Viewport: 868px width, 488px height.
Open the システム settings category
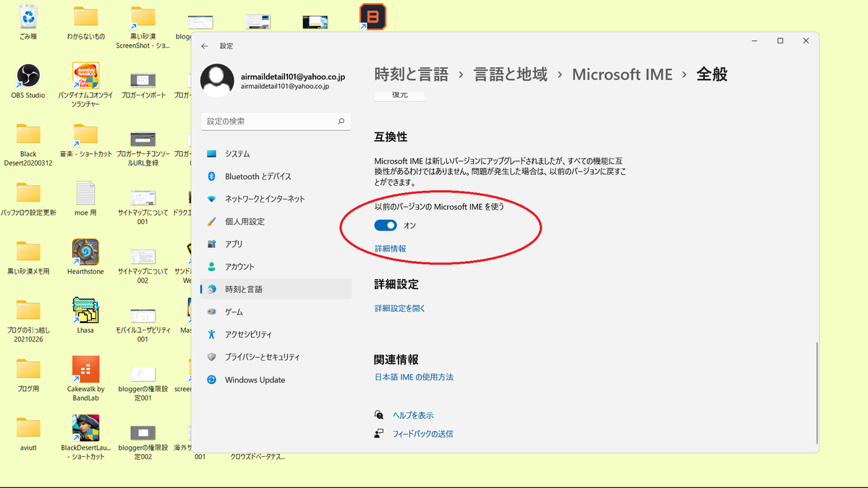click(276, 154)
